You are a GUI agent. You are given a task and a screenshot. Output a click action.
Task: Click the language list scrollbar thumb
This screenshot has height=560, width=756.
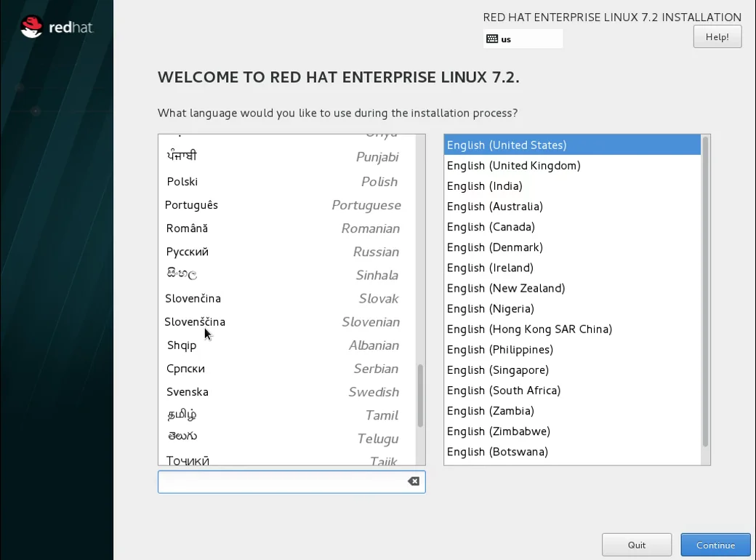pos(420,396)
